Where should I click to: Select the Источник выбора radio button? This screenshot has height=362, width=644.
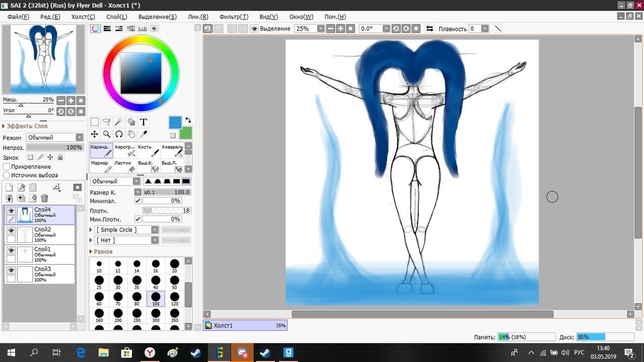pos(7,175)
